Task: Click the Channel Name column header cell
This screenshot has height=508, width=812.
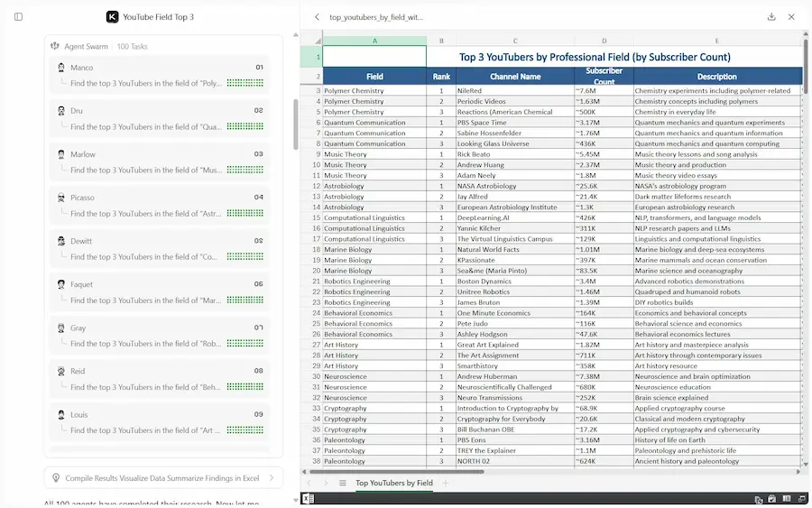Action: point(515,77)
